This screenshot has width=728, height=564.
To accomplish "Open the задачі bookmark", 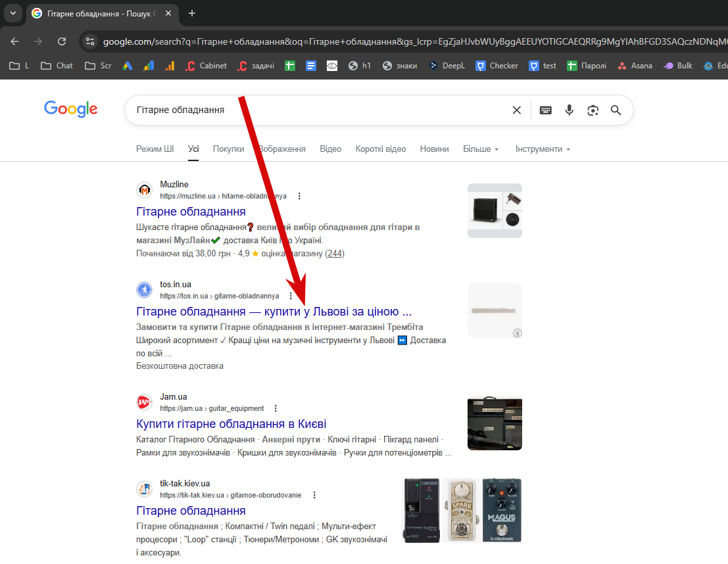I will pos(256,66).
